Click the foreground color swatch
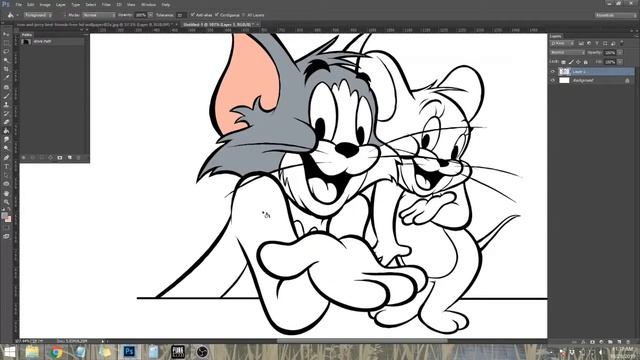This screenshot has height=360, width=640. point(4,215)
